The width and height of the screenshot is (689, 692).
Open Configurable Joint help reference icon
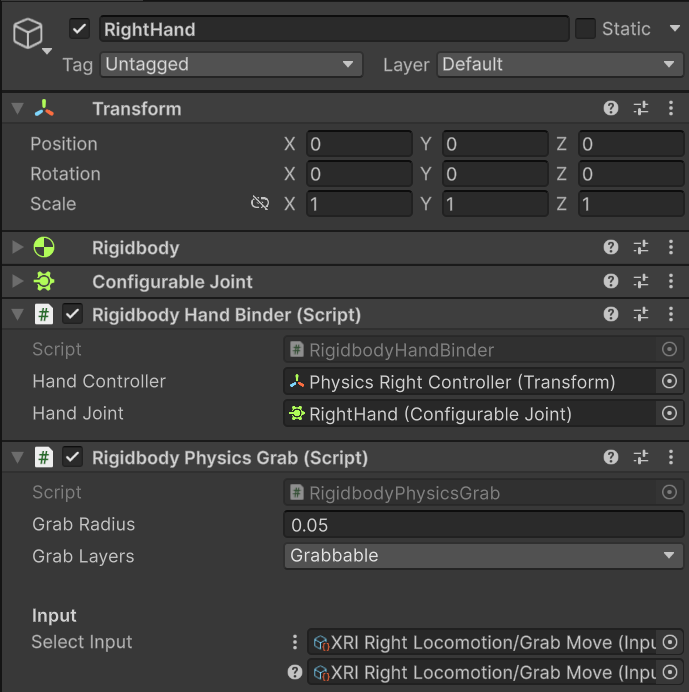pos(611,281)
